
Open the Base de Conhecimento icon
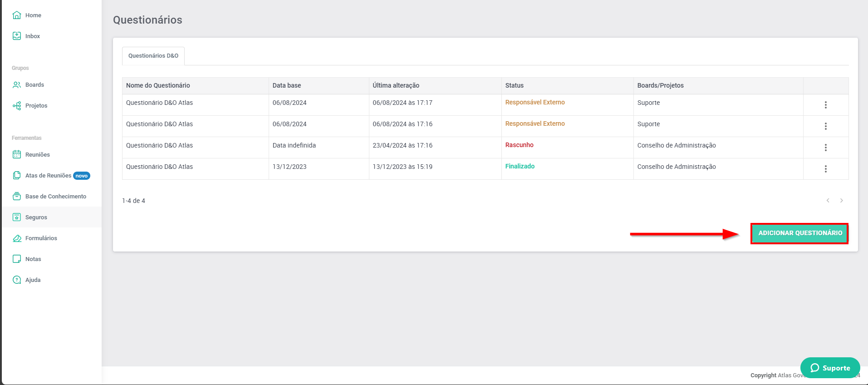coord(17,197)
